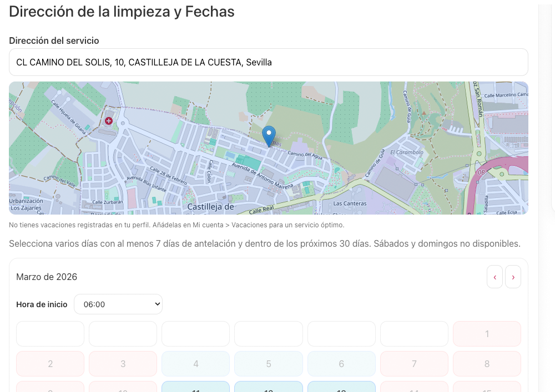Click the Las Canteras label on the map
Image resolution: width=555 pixels, height=392 pixels.
coord(350,203)
